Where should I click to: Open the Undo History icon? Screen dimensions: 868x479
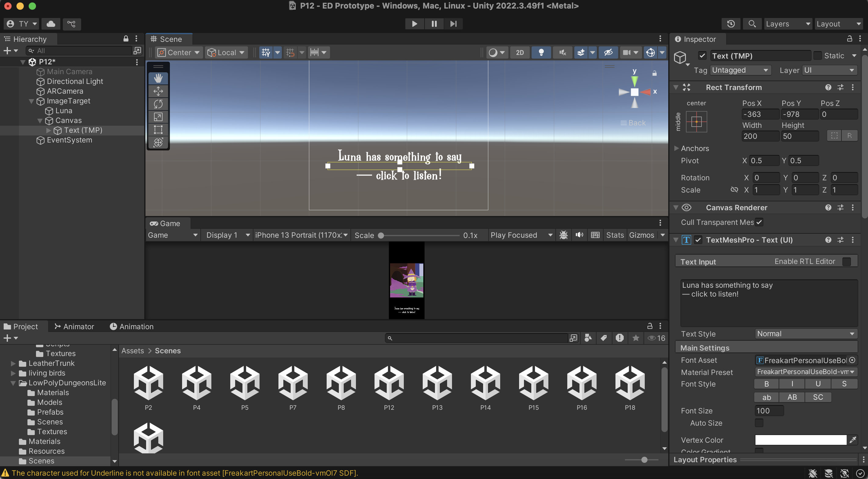point(730,23)
